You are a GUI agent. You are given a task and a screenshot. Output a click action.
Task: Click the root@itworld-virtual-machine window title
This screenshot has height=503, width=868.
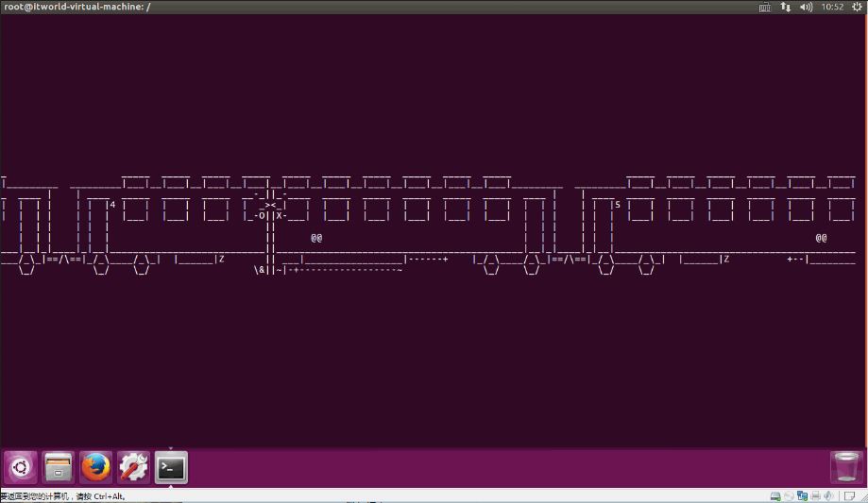coord(77,7)
